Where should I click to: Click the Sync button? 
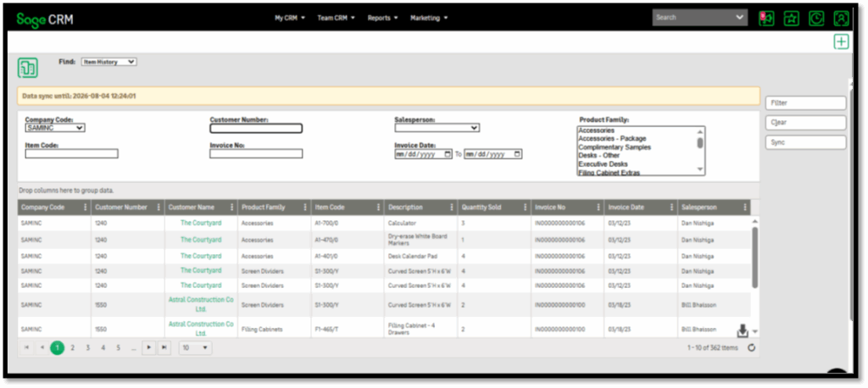805,143
